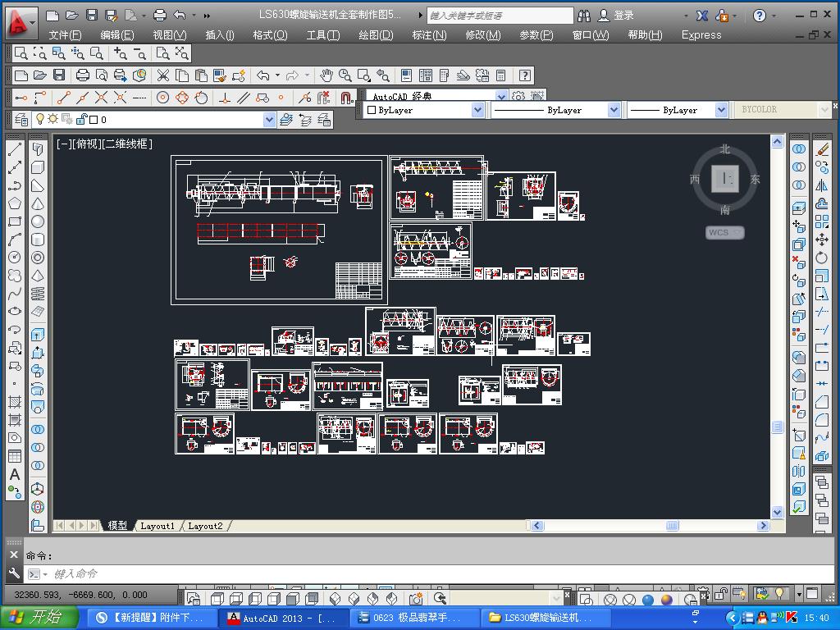Expand the AutoCAD 经典 workspace dropdown
The image size is (840, 630).
pyautogui.click(x=501, y=96)
